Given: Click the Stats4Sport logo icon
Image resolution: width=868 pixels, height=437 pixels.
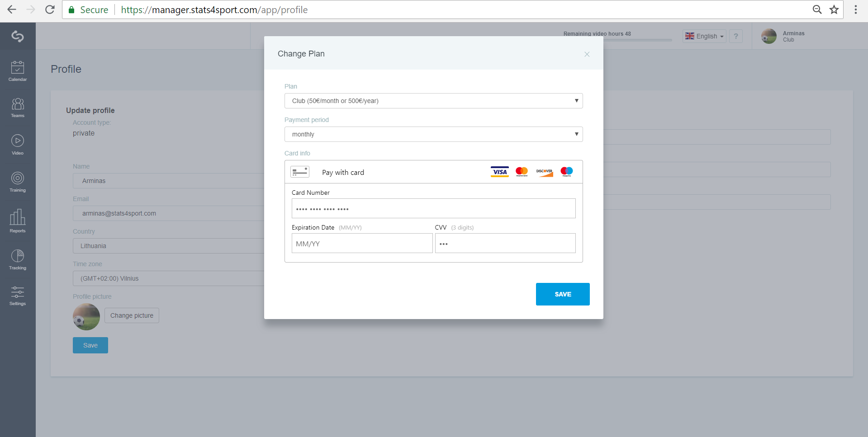Looking at the screenshot, I should [x=18, y=36].
